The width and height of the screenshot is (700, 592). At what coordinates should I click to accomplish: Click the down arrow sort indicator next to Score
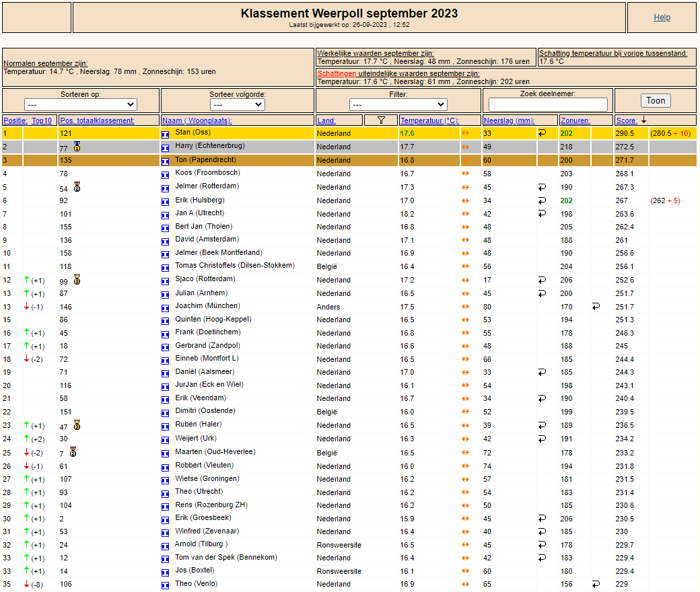tap(643, 120)
